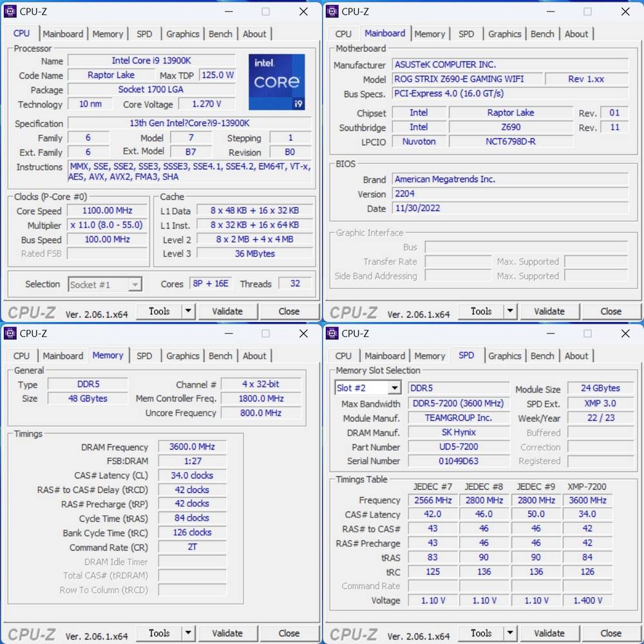Minimize the CPU tab window

[229, 12]
